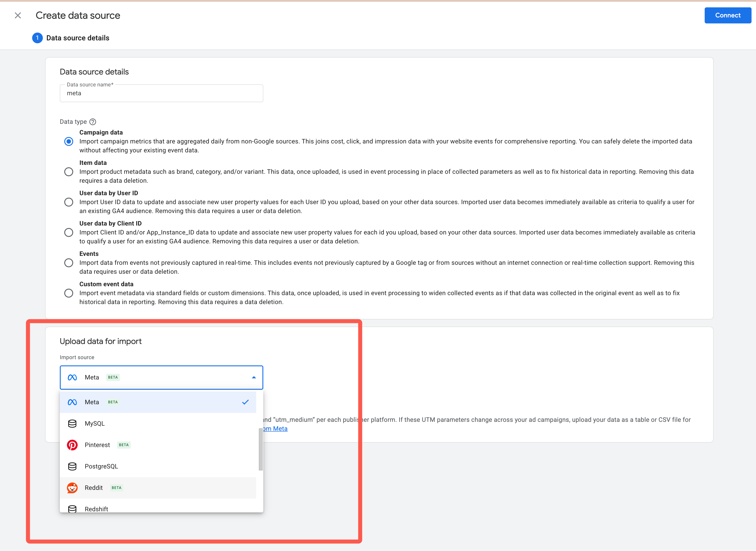Choose PostgreSQL as import source
This screenshot has height=551, width=756.
[158, 466]
